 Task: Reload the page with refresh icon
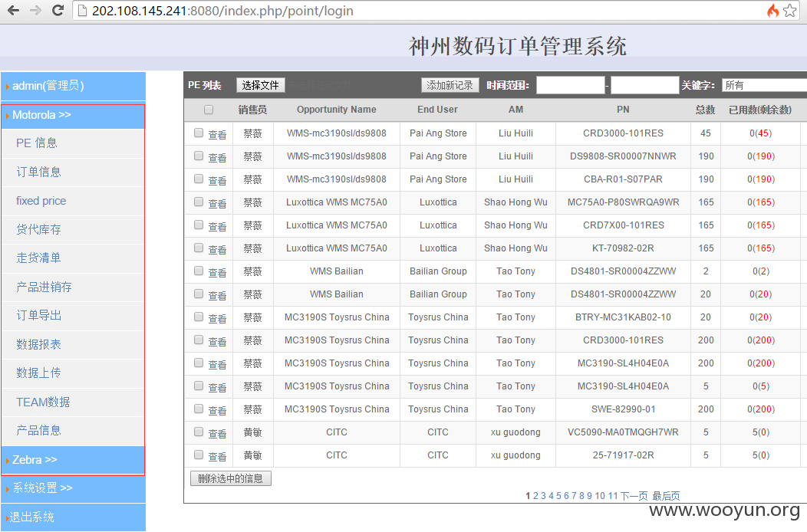click(x=58, y=10)
